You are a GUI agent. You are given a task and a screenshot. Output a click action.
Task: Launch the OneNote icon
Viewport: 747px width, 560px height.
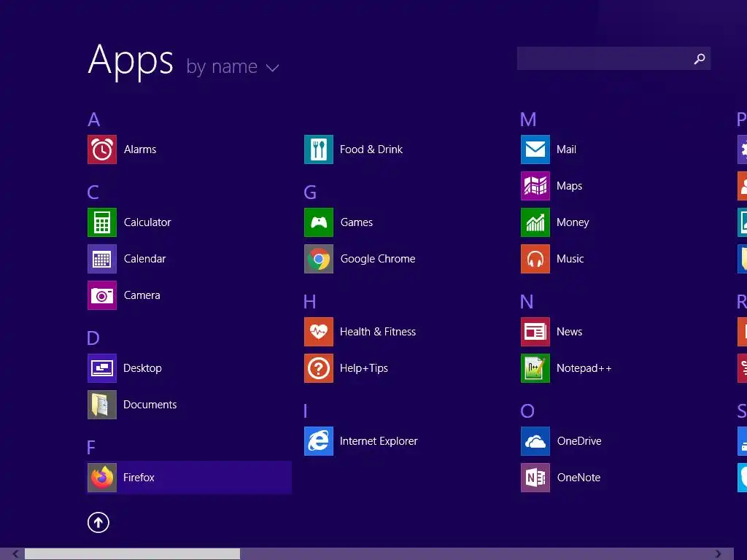[x=535, y=478]
